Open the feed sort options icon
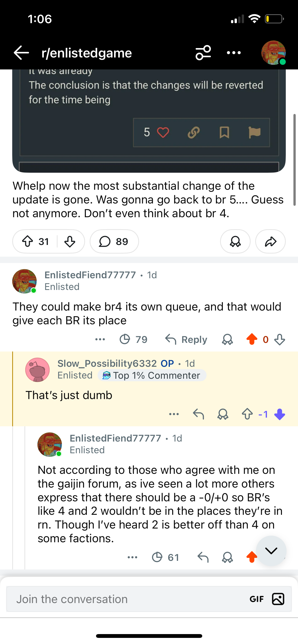Screen dimensions: 298x644 [203, 53]
